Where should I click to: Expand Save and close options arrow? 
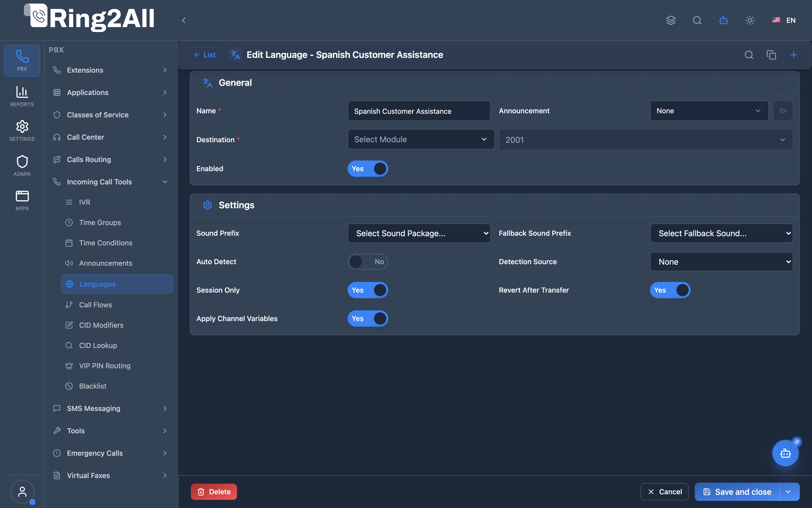click(789, 492)
